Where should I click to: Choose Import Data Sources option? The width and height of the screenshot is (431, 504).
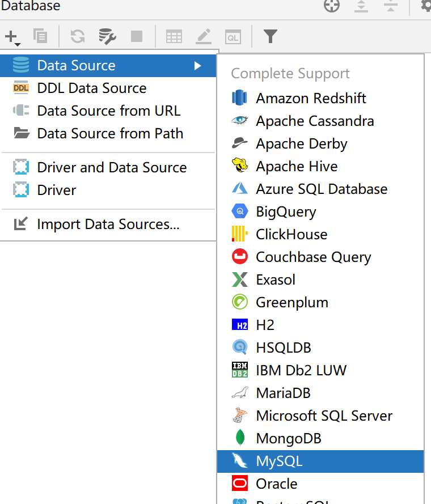click(108, 225)
